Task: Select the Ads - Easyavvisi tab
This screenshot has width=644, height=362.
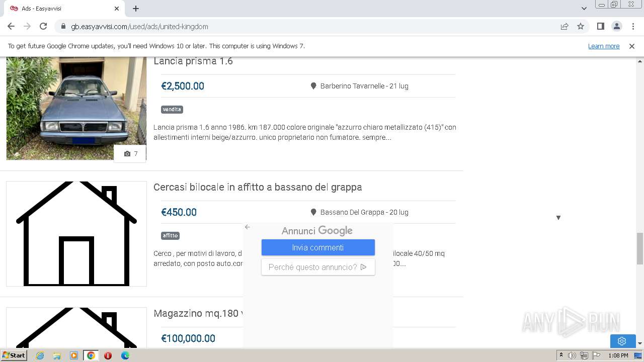Action: point(64,9)
